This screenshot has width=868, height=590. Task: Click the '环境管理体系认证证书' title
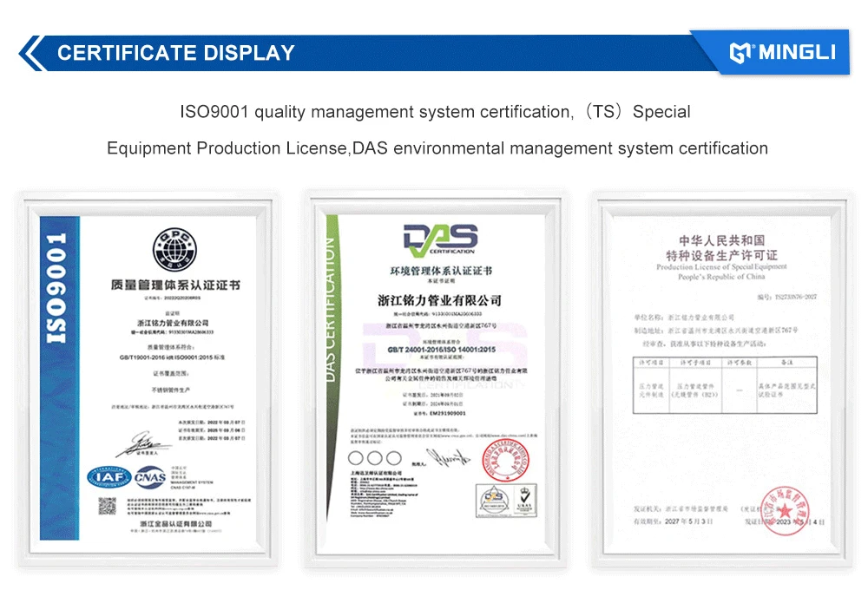coord(441,271)
